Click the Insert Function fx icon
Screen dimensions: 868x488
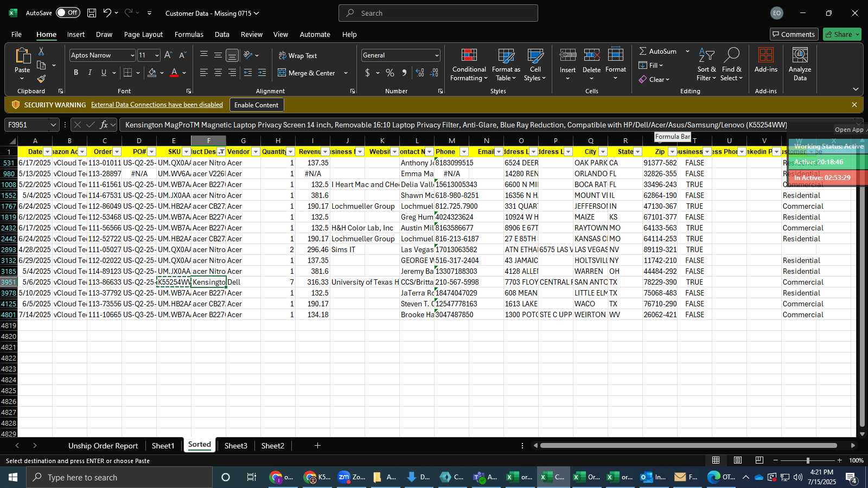[x=104, y=125]
